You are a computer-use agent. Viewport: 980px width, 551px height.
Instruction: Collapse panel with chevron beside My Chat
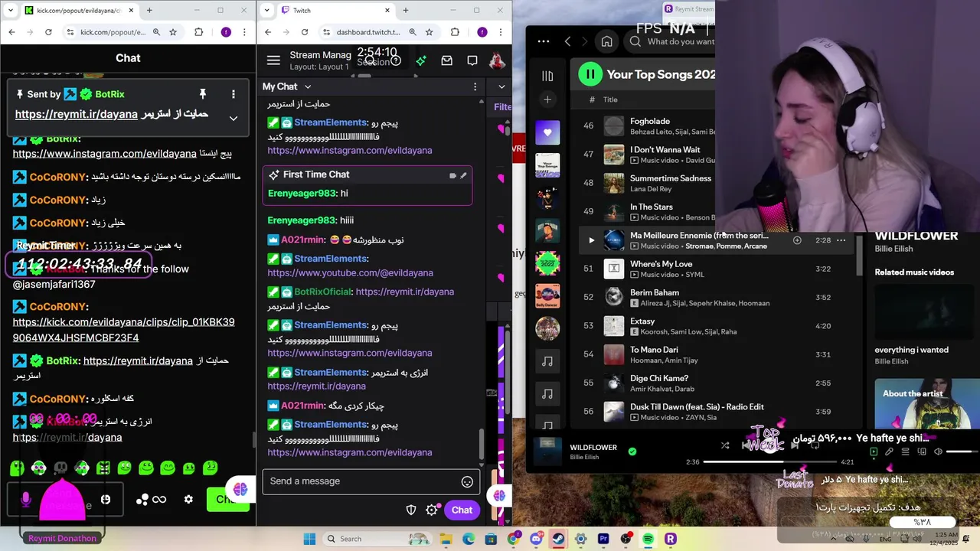[501, 86]
